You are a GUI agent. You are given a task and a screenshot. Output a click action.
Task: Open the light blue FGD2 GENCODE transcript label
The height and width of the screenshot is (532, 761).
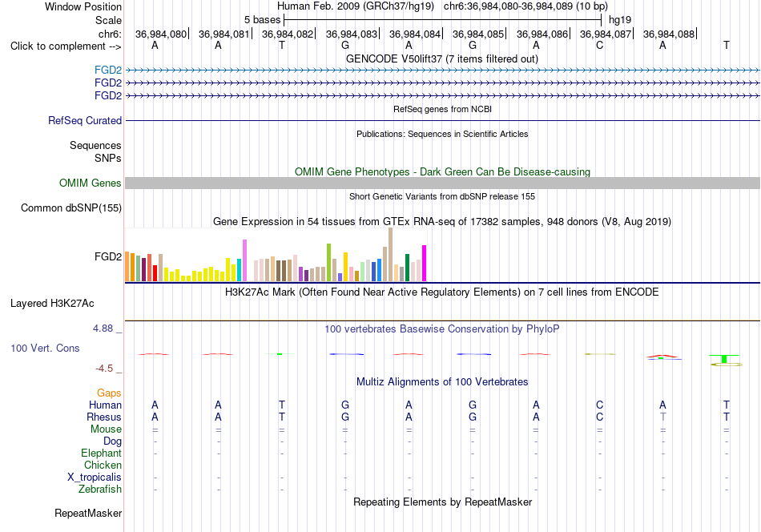click(108, 70)
